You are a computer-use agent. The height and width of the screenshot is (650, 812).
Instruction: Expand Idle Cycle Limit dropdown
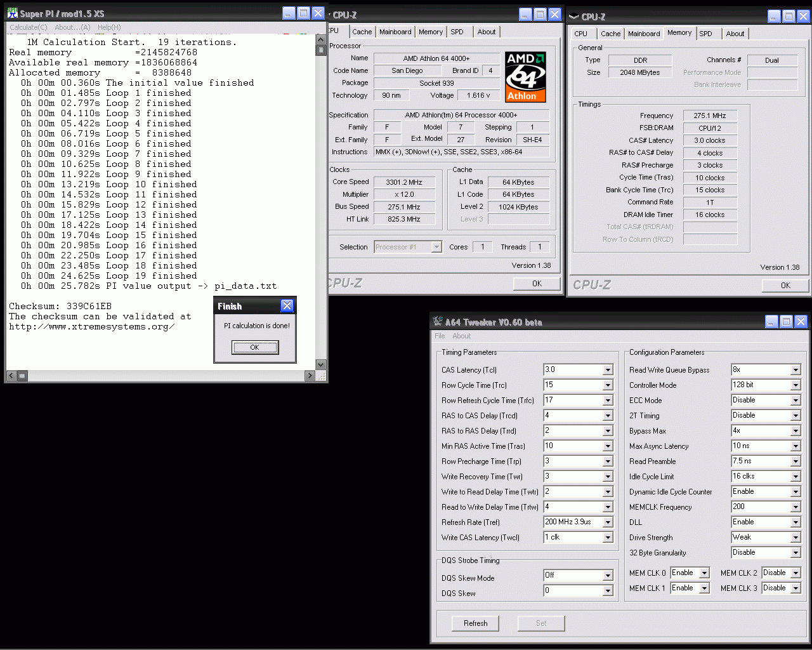pyautogui.click(x=796, y=477)
